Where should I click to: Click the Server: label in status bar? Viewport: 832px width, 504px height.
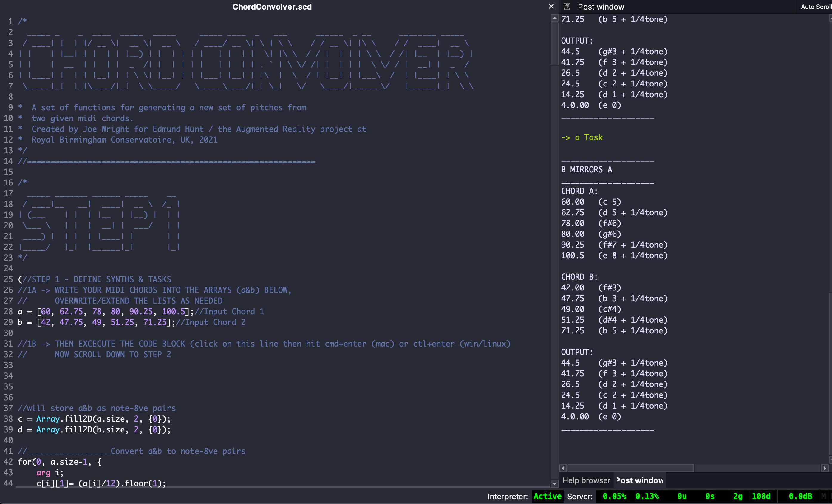tap(580, 496)
